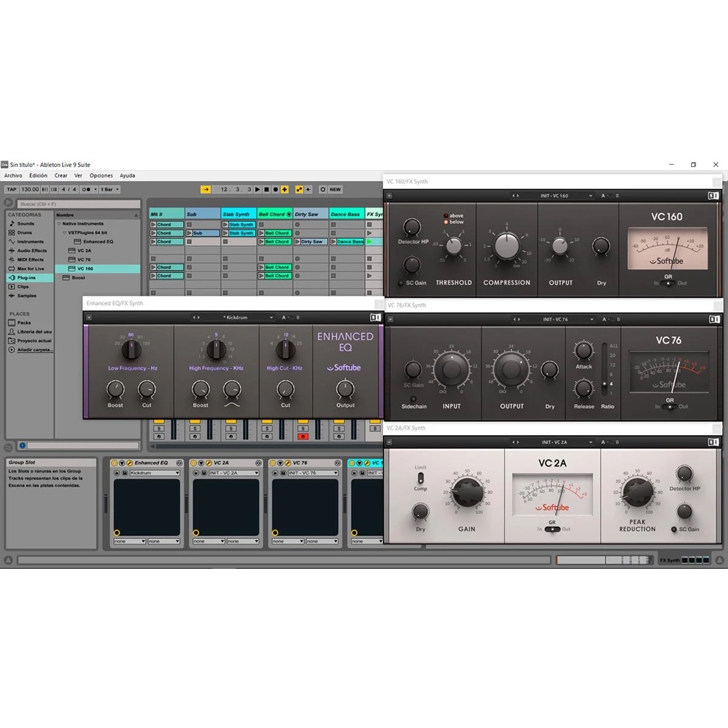Click the TAP tempo button

point(11,190)
